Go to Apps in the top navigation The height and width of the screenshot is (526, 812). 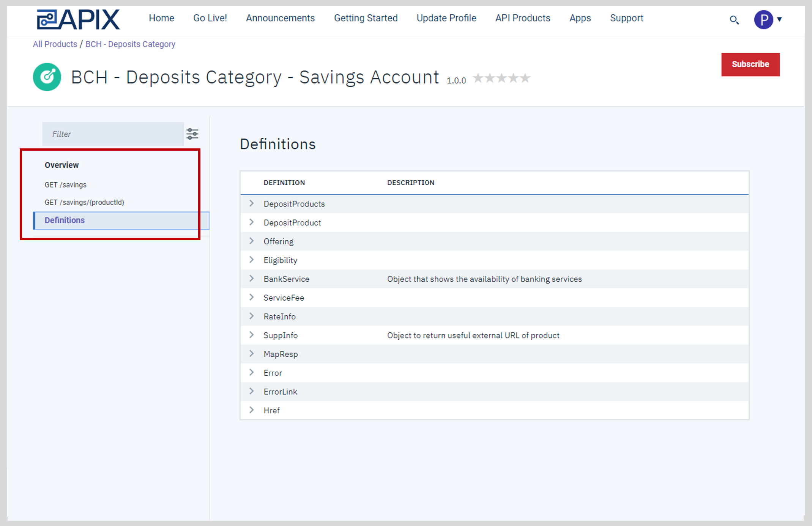point(580,18)
